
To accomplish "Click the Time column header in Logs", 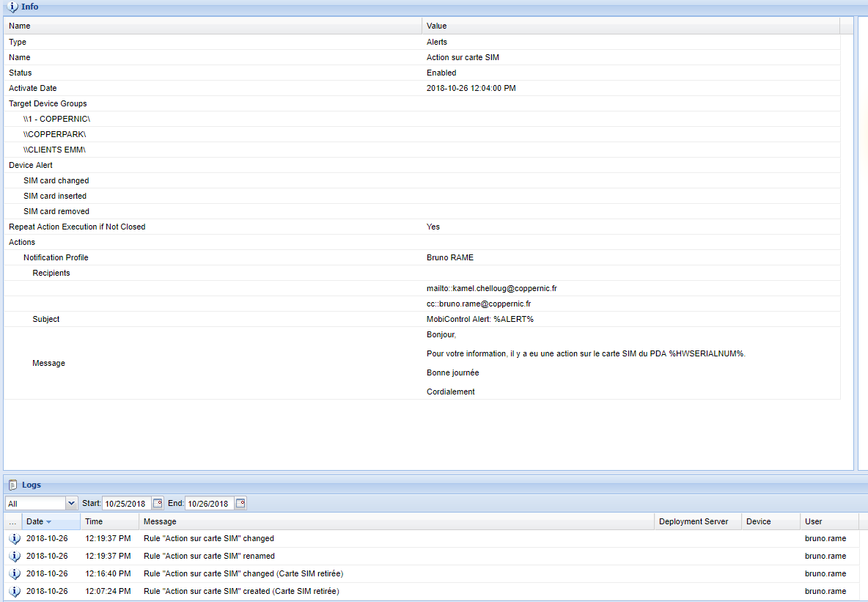I will [x=94, y=521].
